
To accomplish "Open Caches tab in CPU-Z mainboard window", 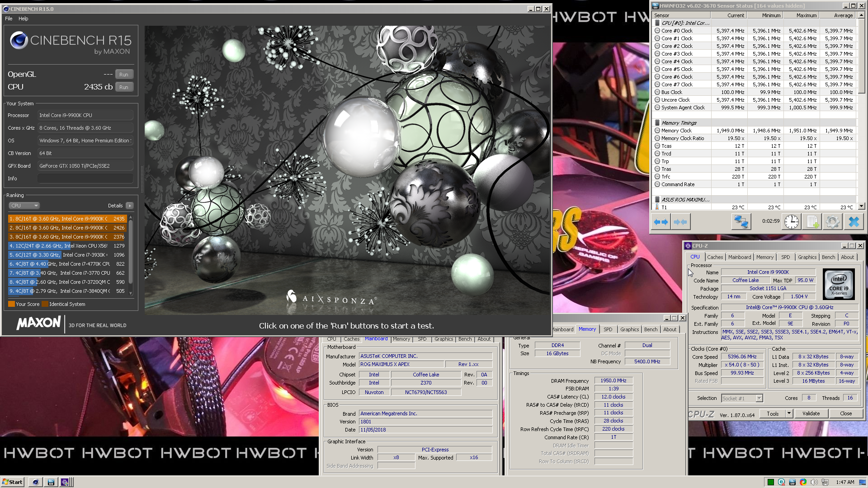I will coord(351,339).
